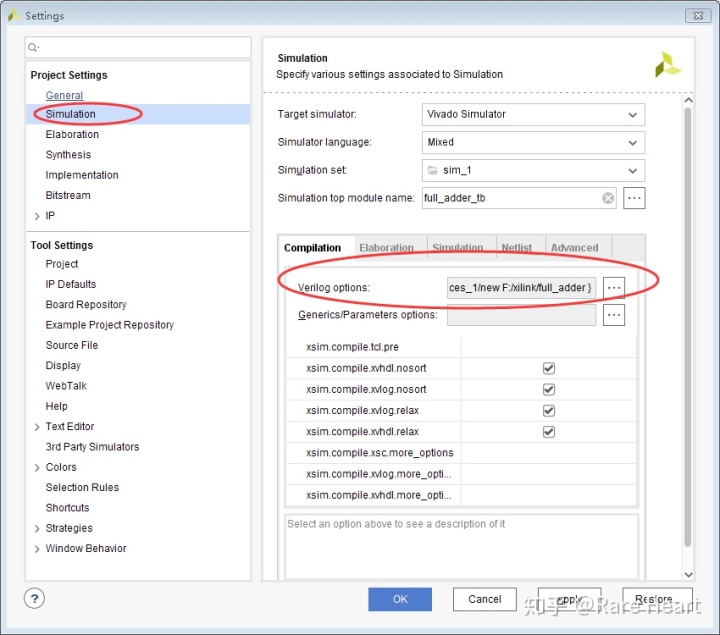This screenshot has width=720, height=635.
Task: Select Synthesis settings
Action: click(68, 155)
